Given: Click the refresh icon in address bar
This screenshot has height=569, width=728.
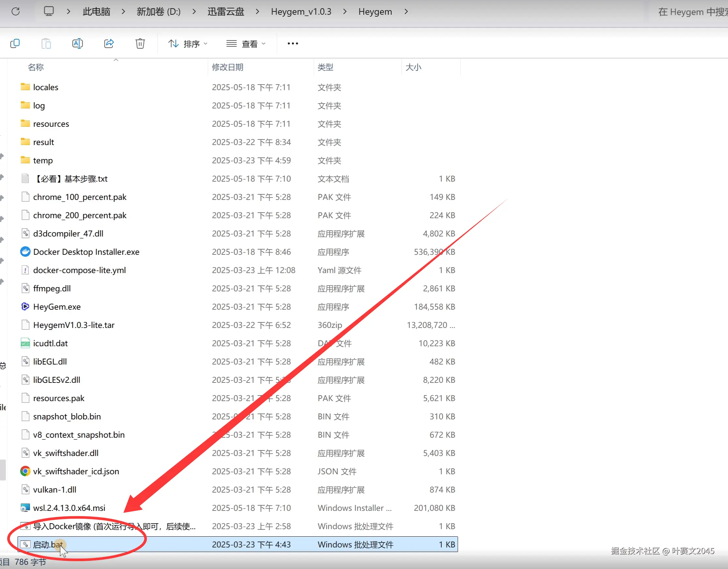Looking at the screenshot, I should pyautogui.click(x=16, y=12).
